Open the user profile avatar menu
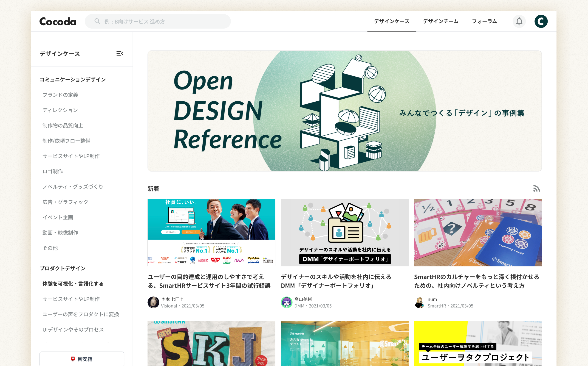 [x=541, y=21]
